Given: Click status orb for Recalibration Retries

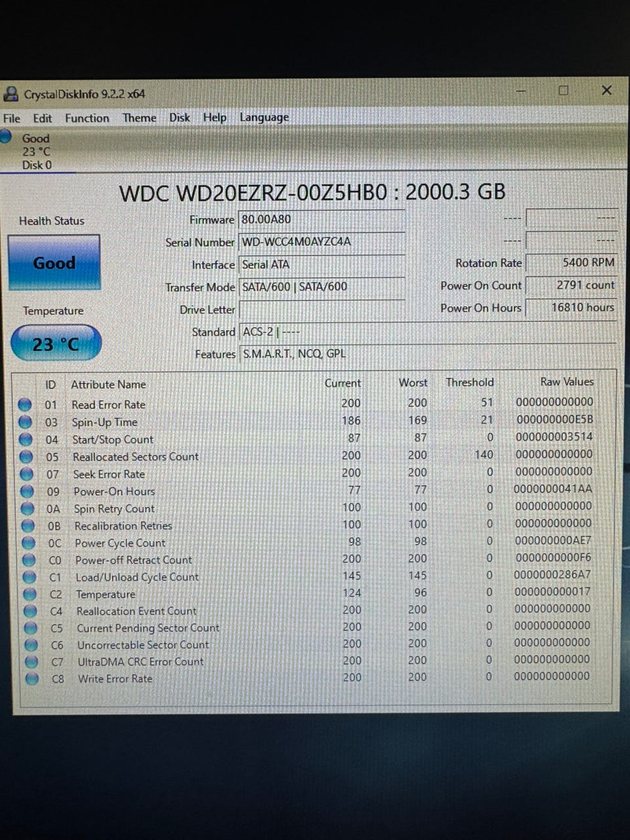Looking at the screenshot, I should click(x=28, y=526).
